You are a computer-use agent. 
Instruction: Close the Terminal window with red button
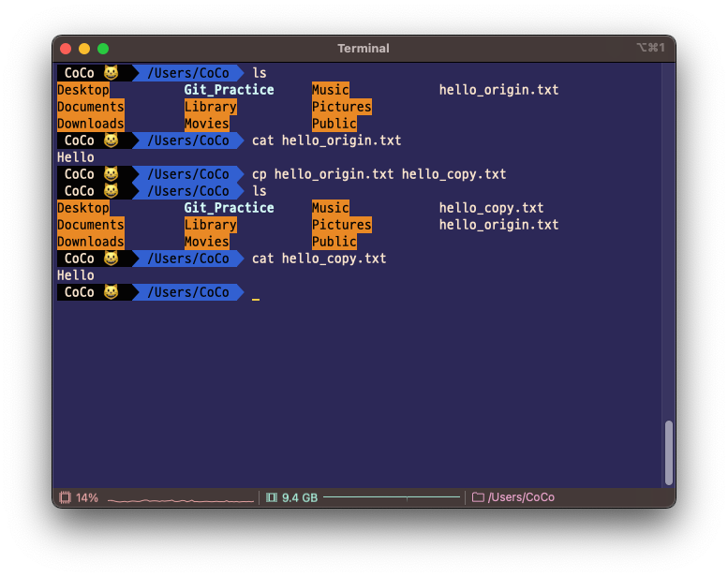pyautogui.click(x=66, y=49)
